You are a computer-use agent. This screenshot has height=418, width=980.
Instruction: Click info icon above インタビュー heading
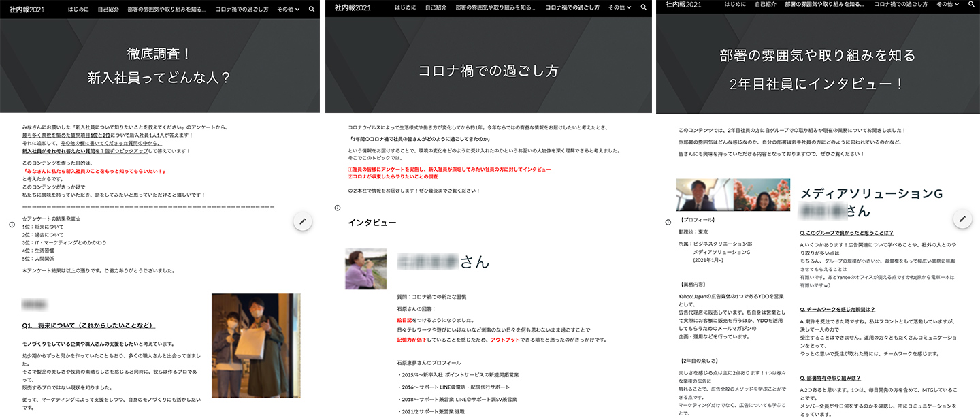point(337,208)
